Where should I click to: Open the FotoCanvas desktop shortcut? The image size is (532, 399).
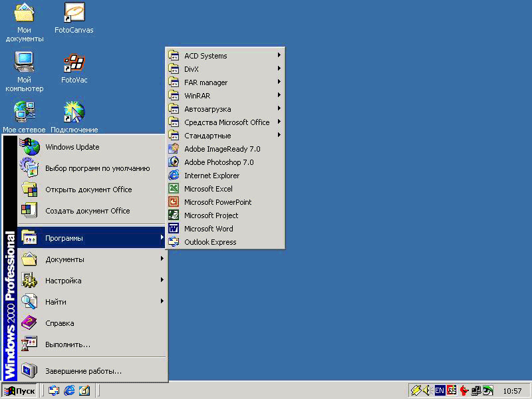pyautogui.click(x=74, y=18)
